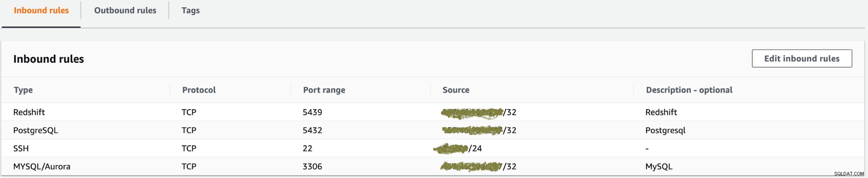The width and height of the screenshot is (868, 178).
Task: Click the MySQL description cell
Action: tap(659, 167)
